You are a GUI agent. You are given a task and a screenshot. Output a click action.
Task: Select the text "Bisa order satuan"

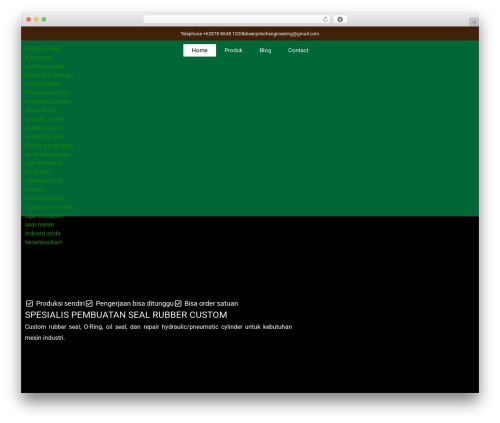(x=211, y=303)
